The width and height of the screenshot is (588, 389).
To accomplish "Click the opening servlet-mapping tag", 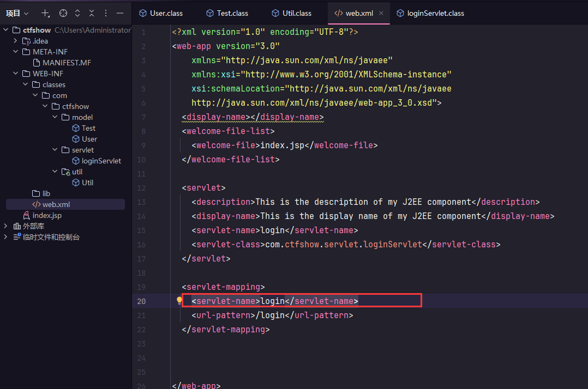I will click(224, 287).
